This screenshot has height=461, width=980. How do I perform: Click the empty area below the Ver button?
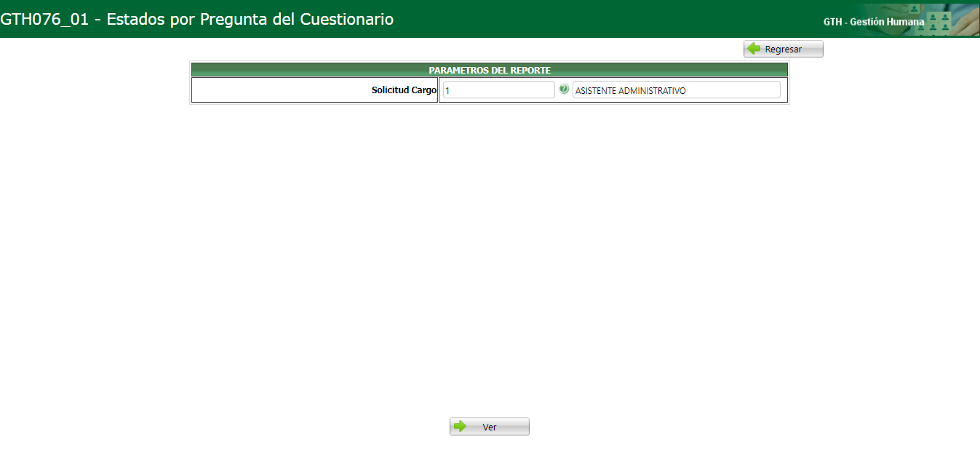[490, 448]
